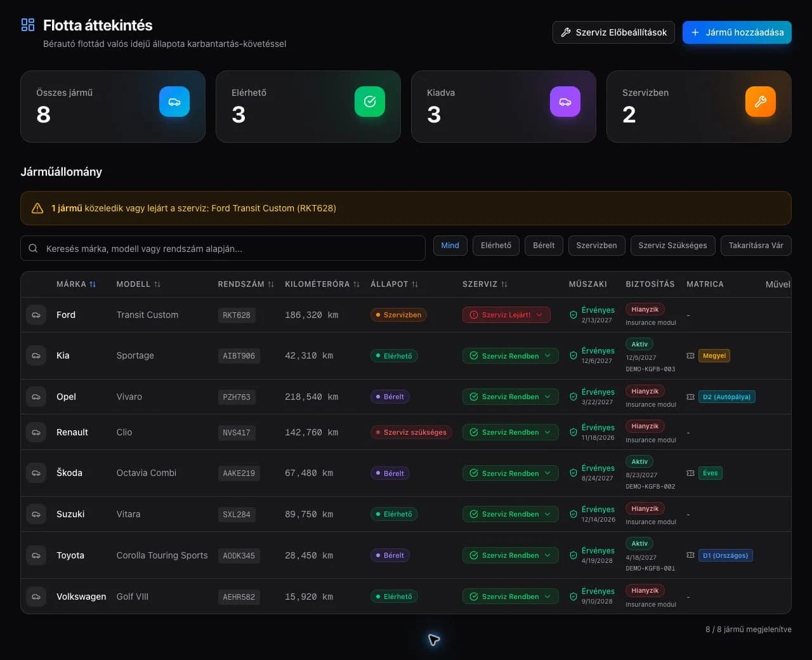Screen dimensions: 812x660
Task: Click the car icon in the Volkswagen row
Action: [x=36, y=597]
